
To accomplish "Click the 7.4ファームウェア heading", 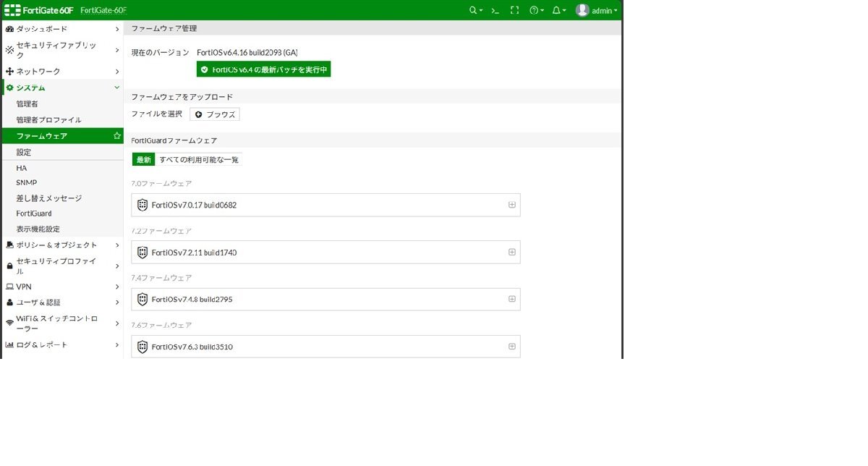I will (162, 278).
